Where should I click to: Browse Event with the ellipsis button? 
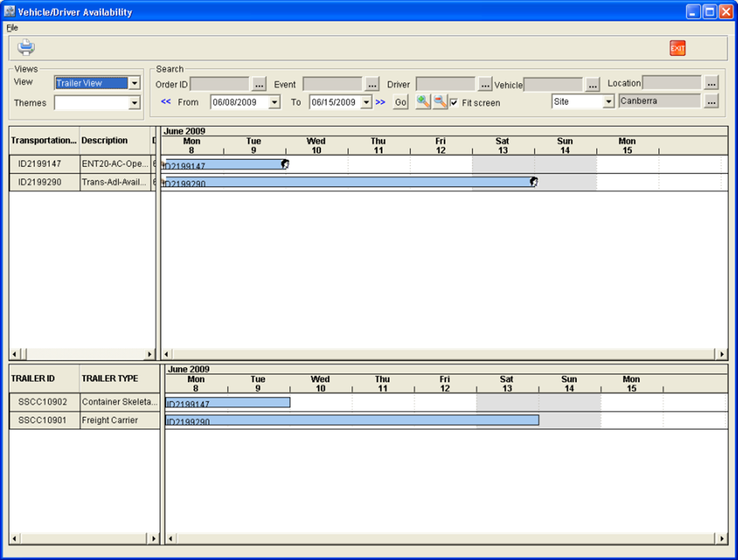coord(372,85)
